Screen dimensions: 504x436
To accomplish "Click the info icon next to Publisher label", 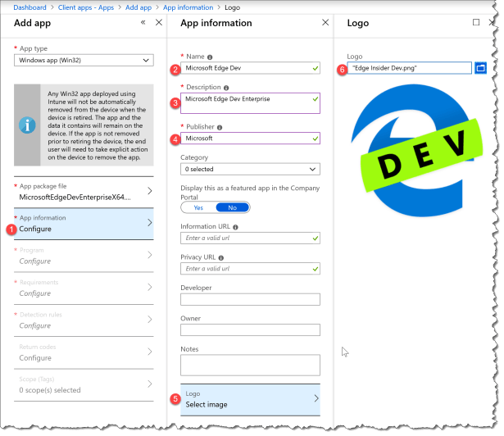I will pyautogui.click(x=220, y=127).
